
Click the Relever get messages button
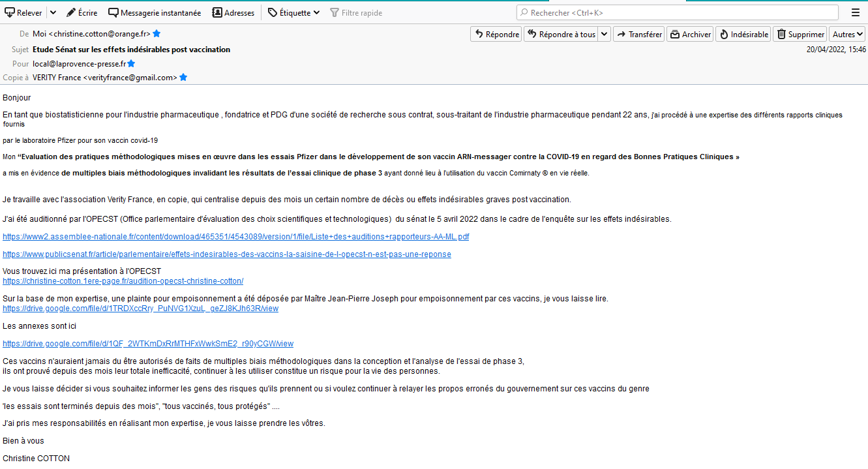23,13
